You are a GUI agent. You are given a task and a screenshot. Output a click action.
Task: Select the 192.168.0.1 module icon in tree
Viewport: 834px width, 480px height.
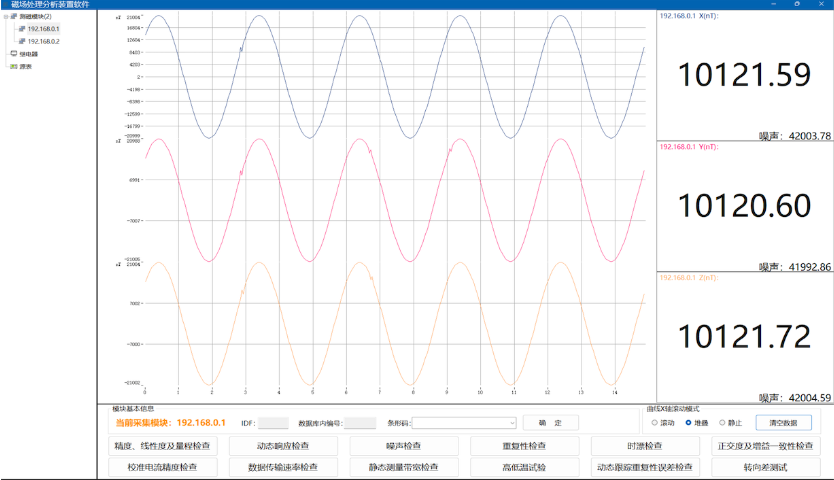coord(22,29)
